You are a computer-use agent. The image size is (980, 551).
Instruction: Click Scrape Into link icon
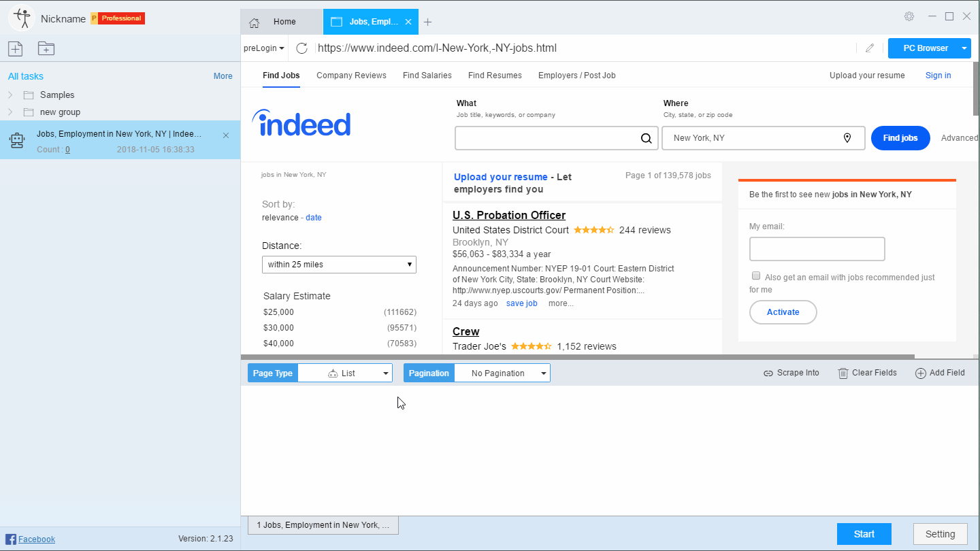(768, 373)
